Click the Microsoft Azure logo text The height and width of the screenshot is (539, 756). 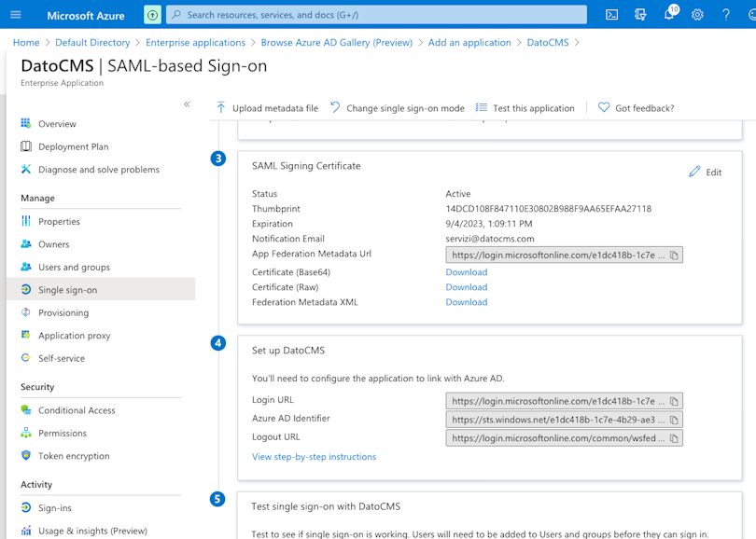point(85,16)
